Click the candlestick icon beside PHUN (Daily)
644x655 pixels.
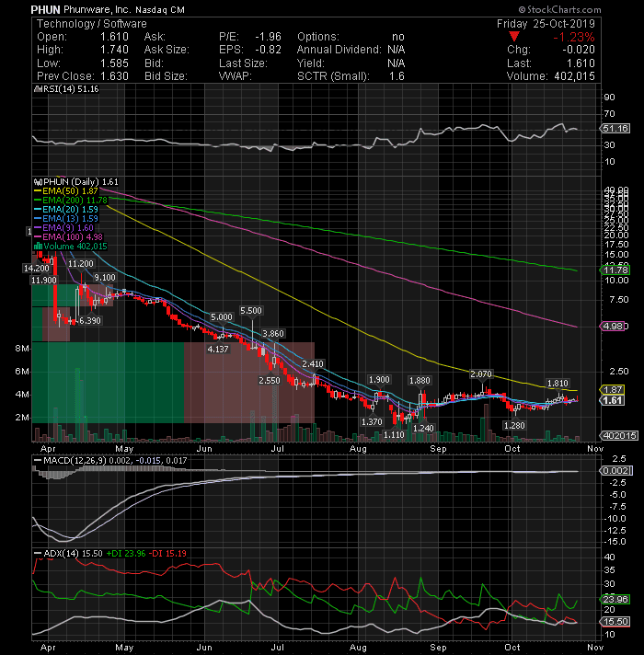tap(38, 182)
